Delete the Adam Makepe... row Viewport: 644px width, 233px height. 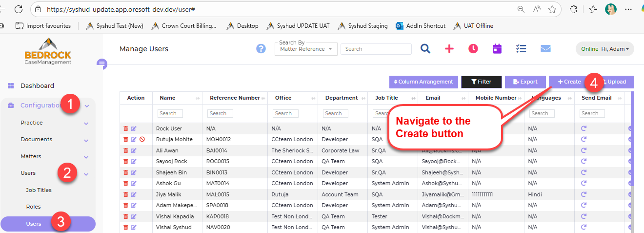click(x=126, y=205)
